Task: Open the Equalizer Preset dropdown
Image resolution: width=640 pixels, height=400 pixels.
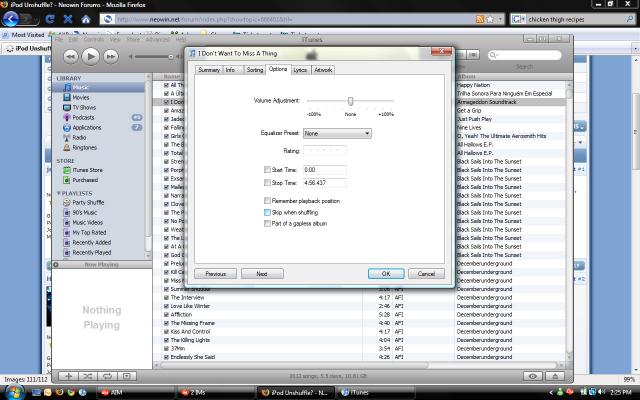Action: [x=337, y=133]
